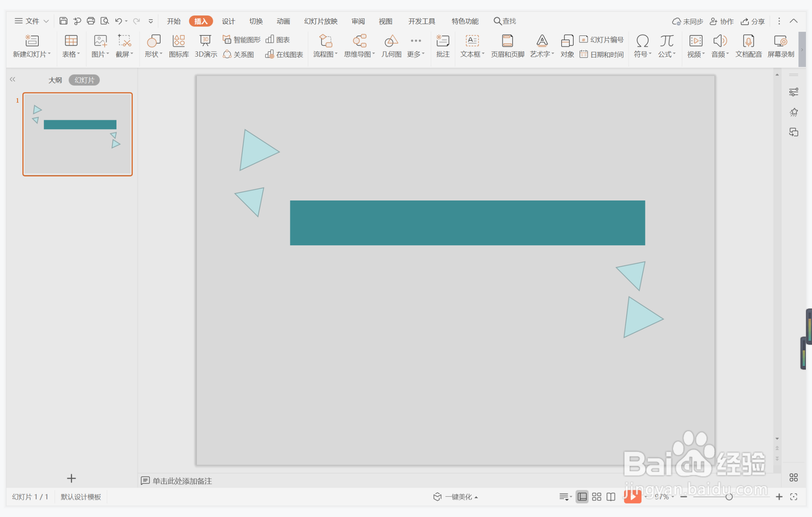Viewport: 812px width, 517px height.
Task: Insert 日期和时间 date and time
Action: click(x=601, y=54)
